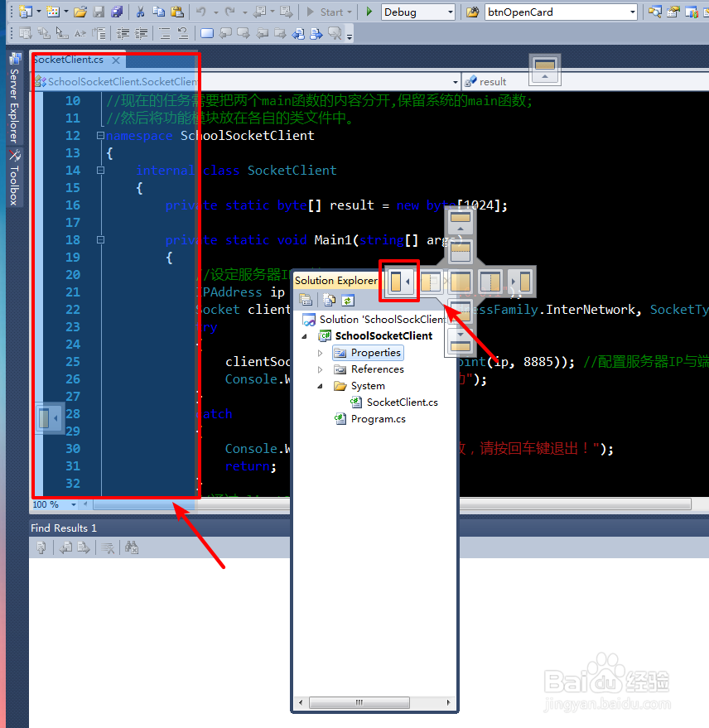709x728 pixels.
Task: Click the Solution Explorer scroll left arrow
Action: point(301,702)
